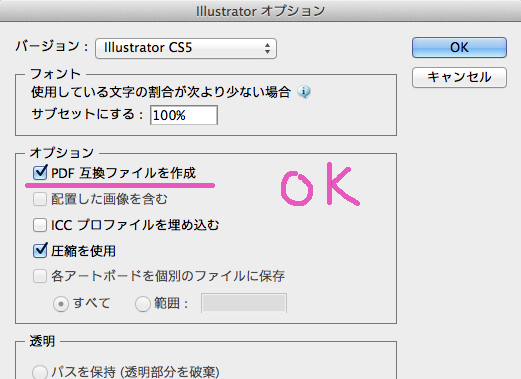Click the 透明 group label
The width and height of the screenshot is (521, 379).
click(42, 341)
